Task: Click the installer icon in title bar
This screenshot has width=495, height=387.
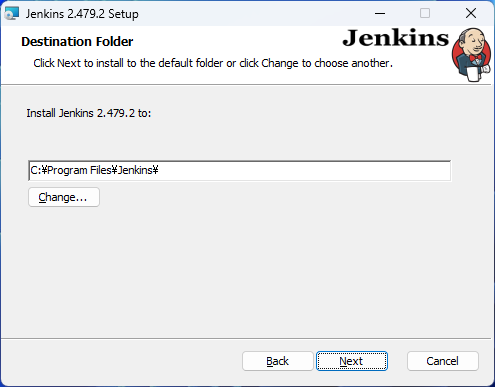Action: (12, 14)
